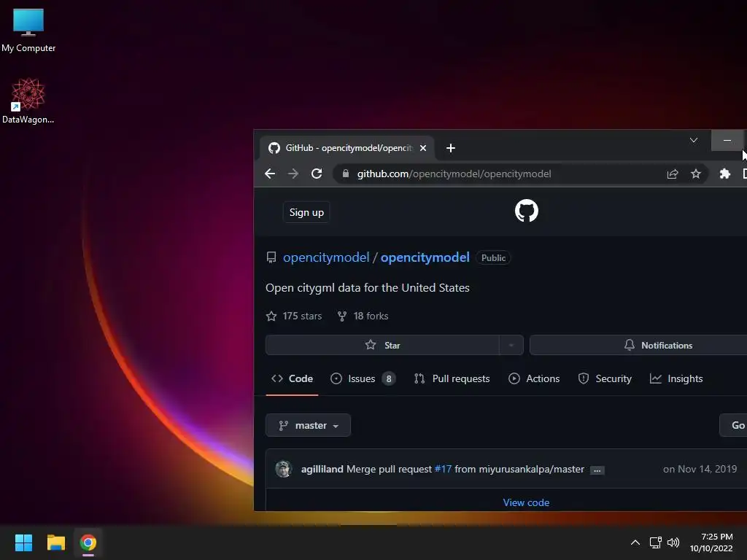This screenshot has height=560, width=747.
Task: Open the Actions tab
Action: click(x=534, y=378)
